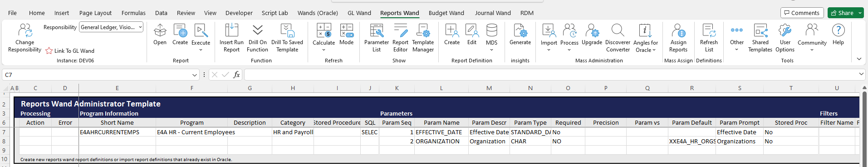Switch to the GL Wand tab
This screenshot has width=868, height=167.
coord(359,13)
